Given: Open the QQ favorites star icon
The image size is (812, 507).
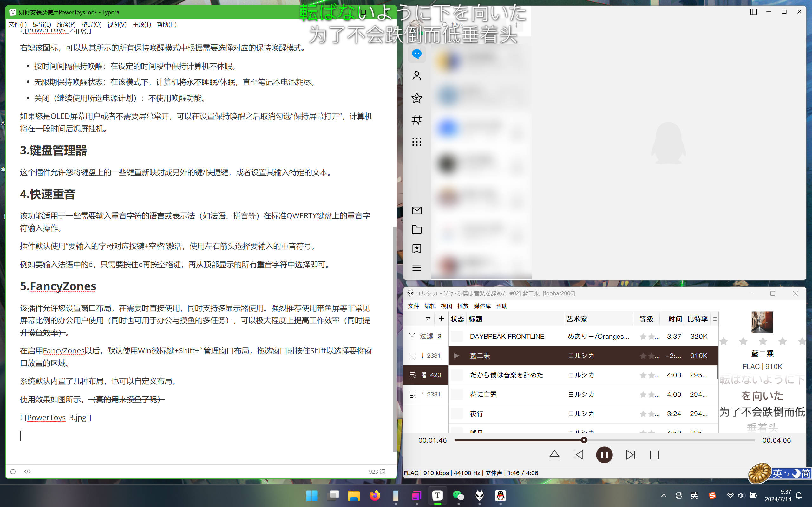Looking at the screenshot, I should tap(416, 98).
